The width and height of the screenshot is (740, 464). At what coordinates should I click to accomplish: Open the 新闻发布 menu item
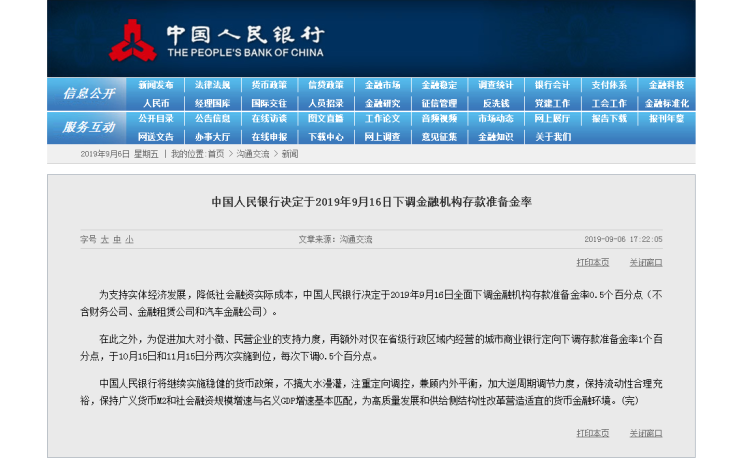tap(156, 85)
